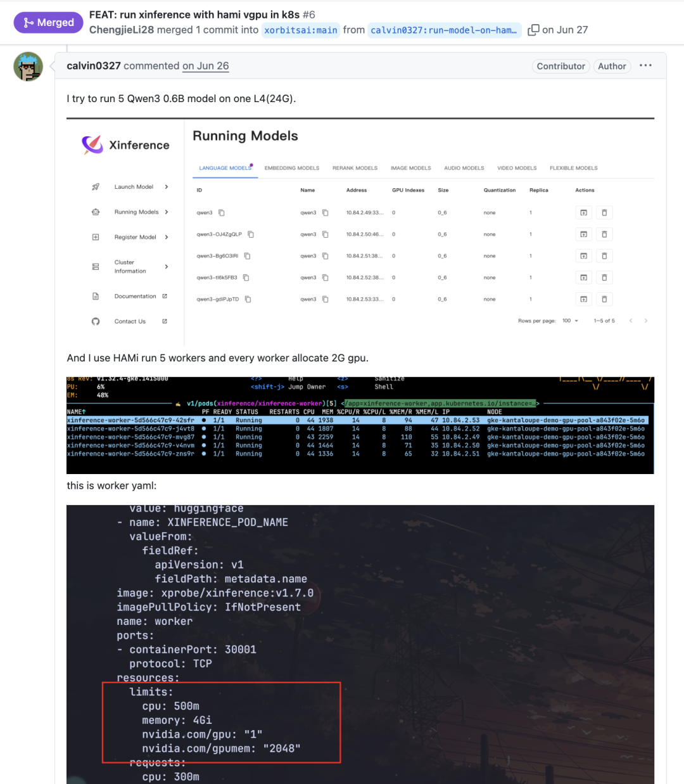Screen dimensions: 684x784
Task: Open the UI for model qwen3-OJ4ZgQLP
Action: 583,235
